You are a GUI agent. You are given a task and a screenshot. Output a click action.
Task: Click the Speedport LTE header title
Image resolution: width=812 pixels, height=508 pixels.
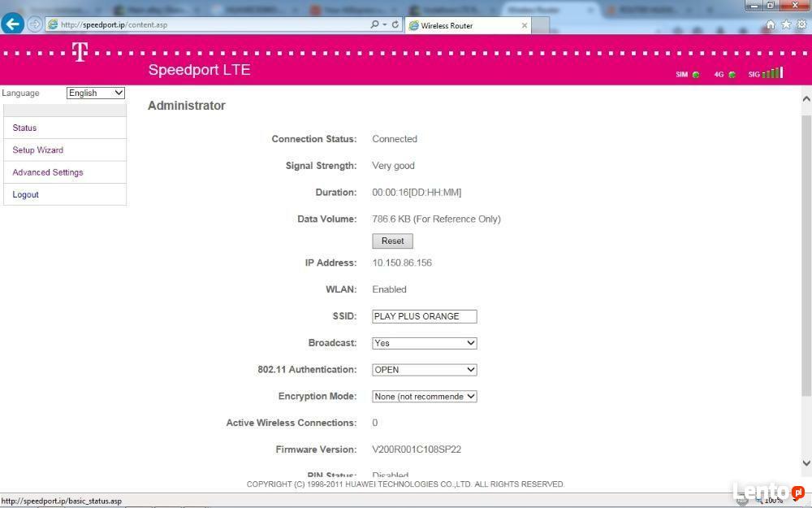click(x=200, y=70)
